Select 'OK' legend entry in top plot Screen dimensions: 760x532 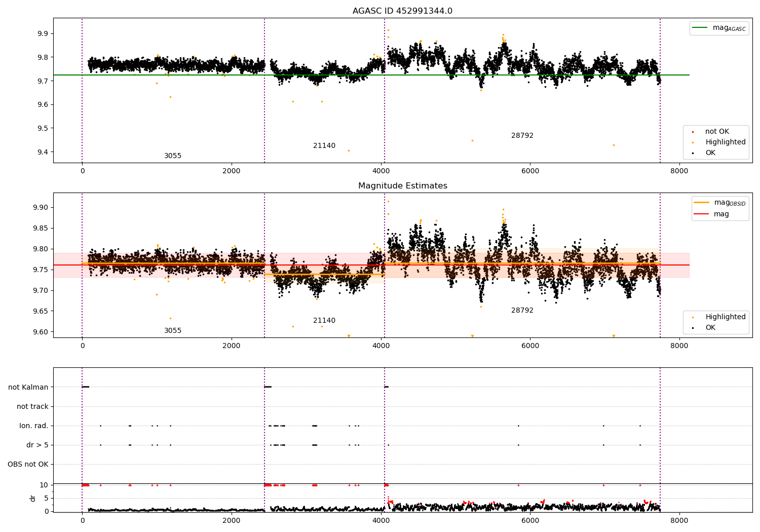point(710,153)
